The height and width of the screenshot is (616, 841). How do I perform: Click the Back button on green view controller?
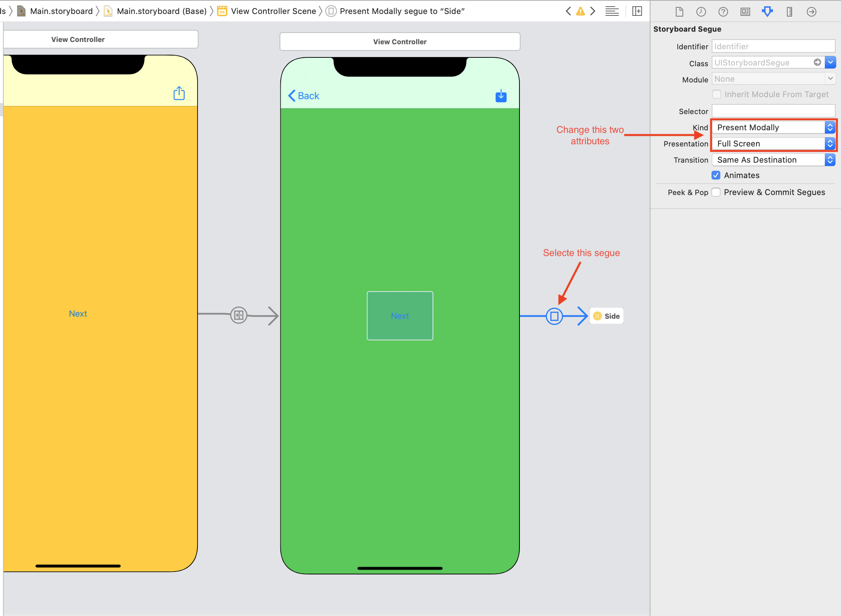pos(304,95)
